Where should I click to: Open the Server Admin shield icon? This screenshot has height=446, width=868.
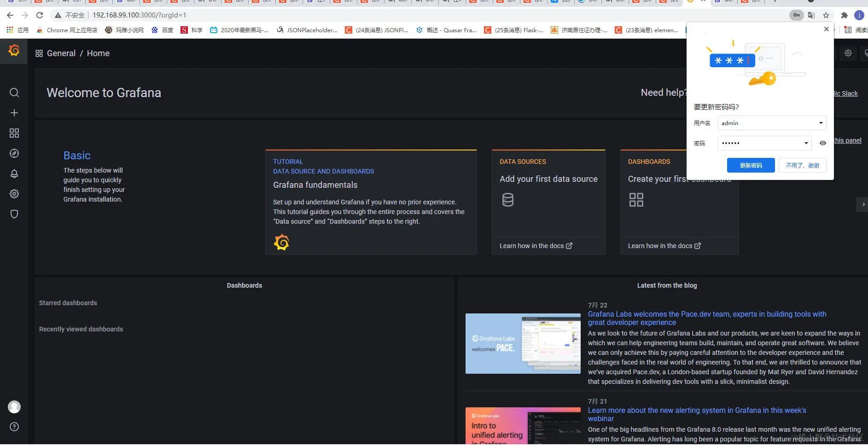click(14, 214)
